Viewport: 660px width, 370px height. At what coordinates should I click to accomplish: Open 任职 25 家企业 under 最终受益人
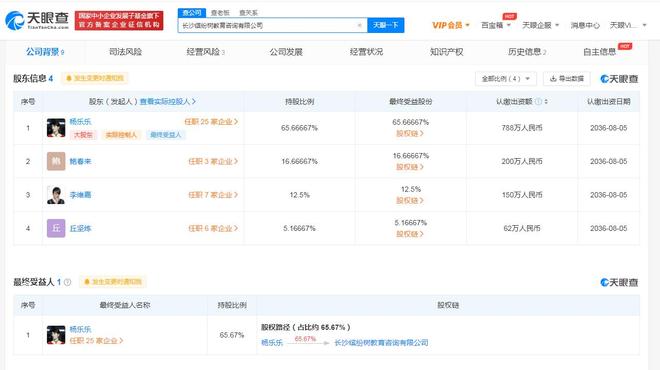[x=96, y=341]
